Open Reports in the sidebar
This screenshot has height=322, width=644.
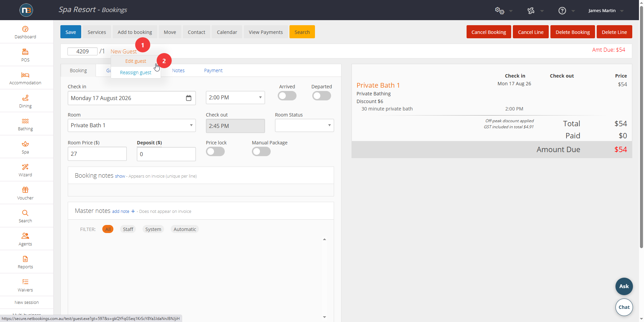(25, 262)
